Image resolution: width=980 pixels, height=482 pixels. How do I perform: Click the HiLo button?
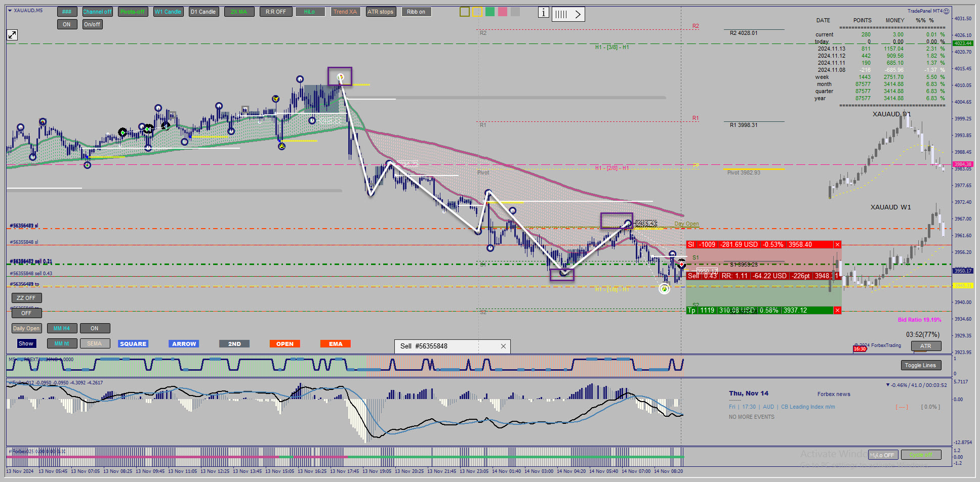310,12
